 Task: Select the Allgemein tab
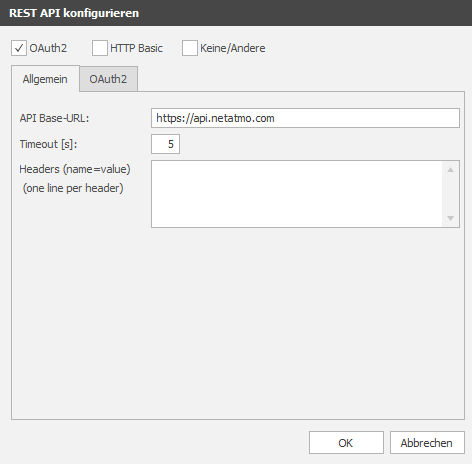tap(45, 79)
